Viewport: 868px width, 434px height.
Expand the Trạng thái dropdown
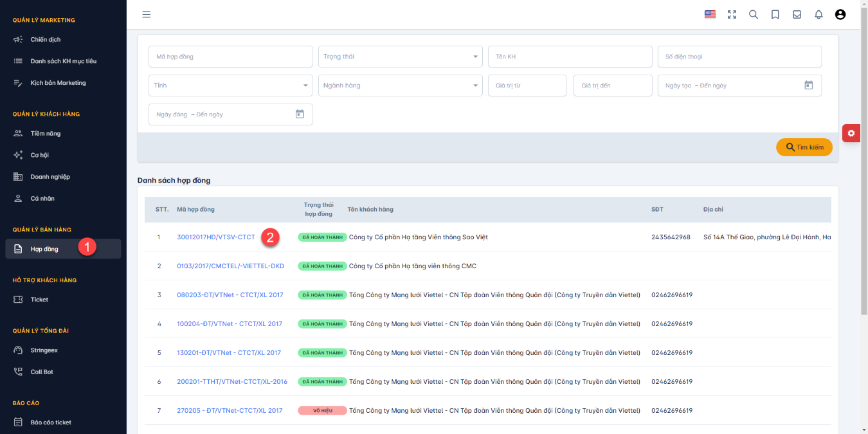pyautogui.click(x=401, y=57)
